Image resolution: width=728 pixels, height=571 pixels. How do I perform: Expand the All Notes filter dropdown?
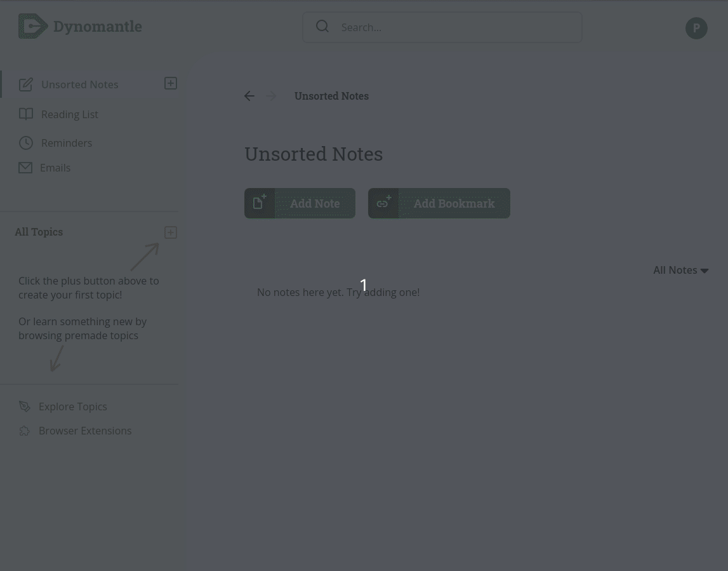click(680, 270)
